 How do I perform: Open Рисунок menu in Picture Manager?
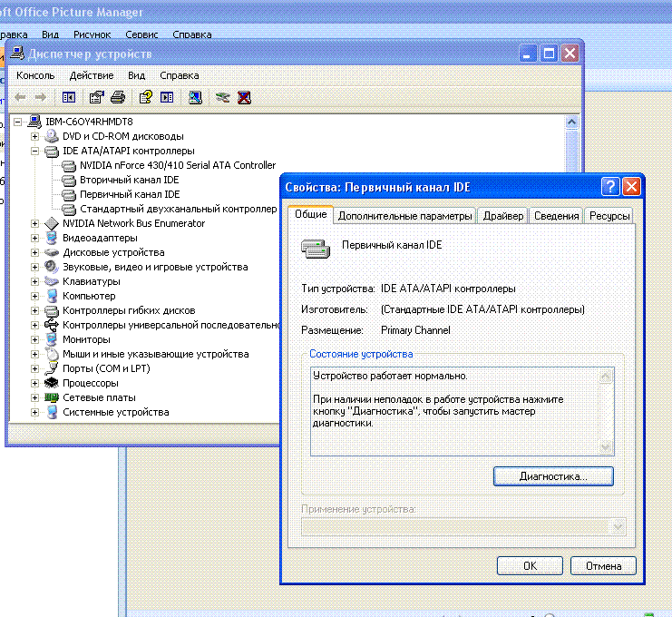coord(92,34)
